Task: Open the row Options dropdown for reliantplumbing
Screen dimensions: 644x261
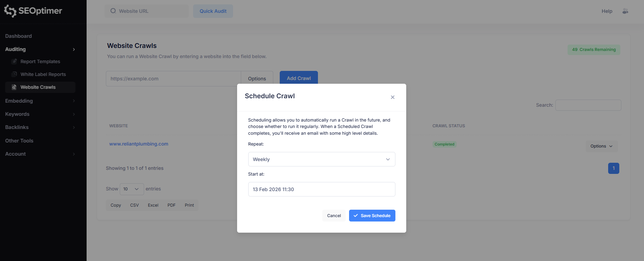Action: (x=601, y=146)
